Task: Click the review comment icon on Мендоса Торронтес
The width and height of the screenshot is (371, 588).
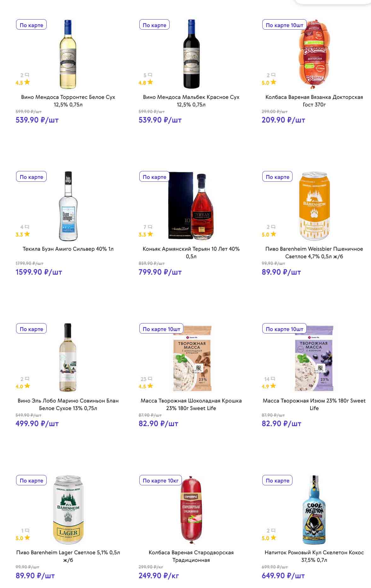Action: (27, 75)
